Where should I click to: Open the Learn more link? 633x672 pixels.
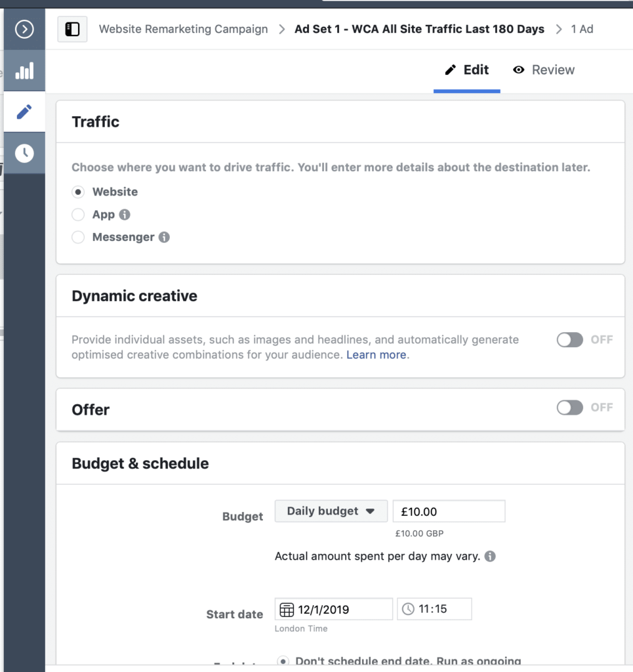click(376, 355)
